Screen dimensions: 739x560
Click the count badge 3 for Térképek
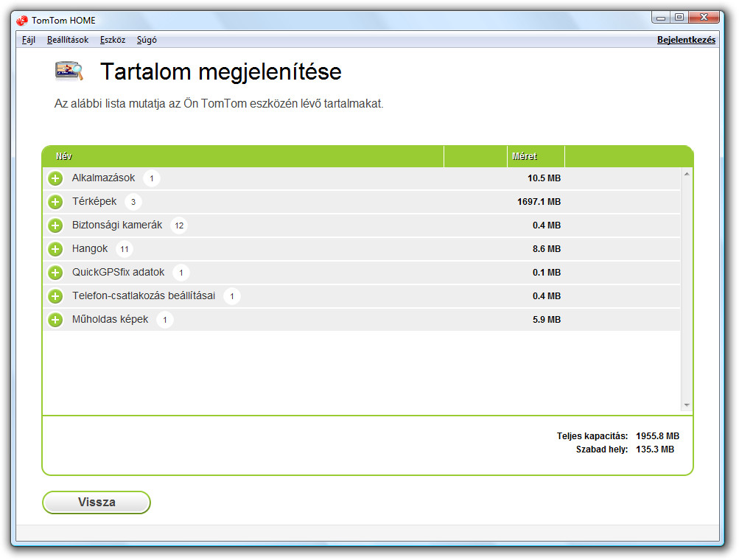(133, 202)
